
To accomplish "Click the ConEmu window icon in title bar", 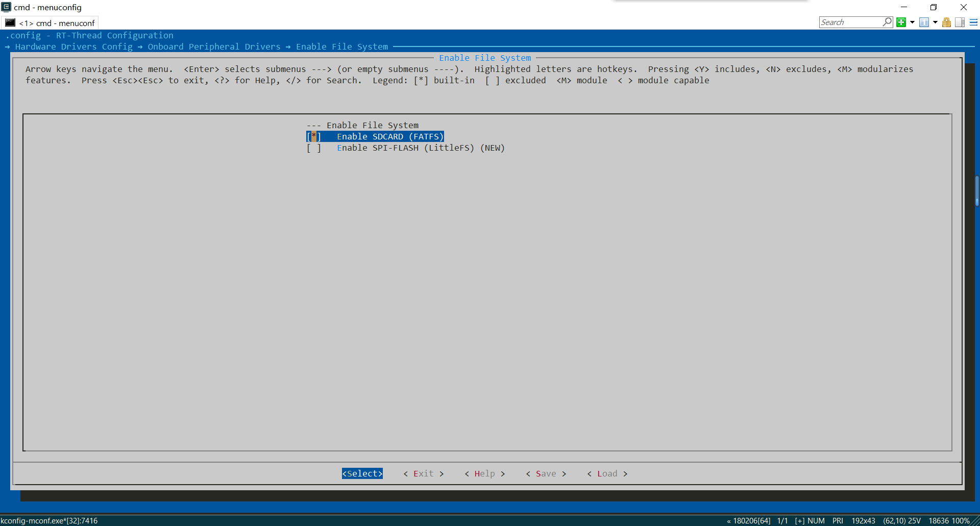I will (6, 7).
